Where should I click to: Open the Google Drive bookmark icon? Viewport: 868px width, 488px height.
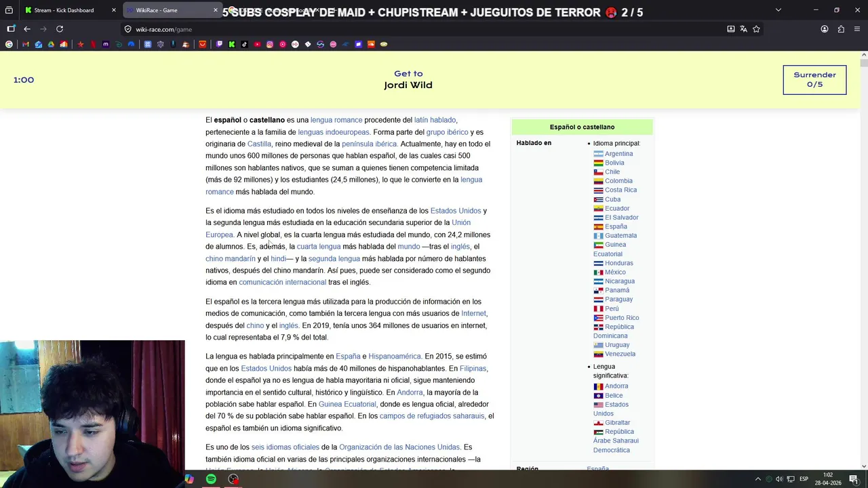tap(51, 44)
